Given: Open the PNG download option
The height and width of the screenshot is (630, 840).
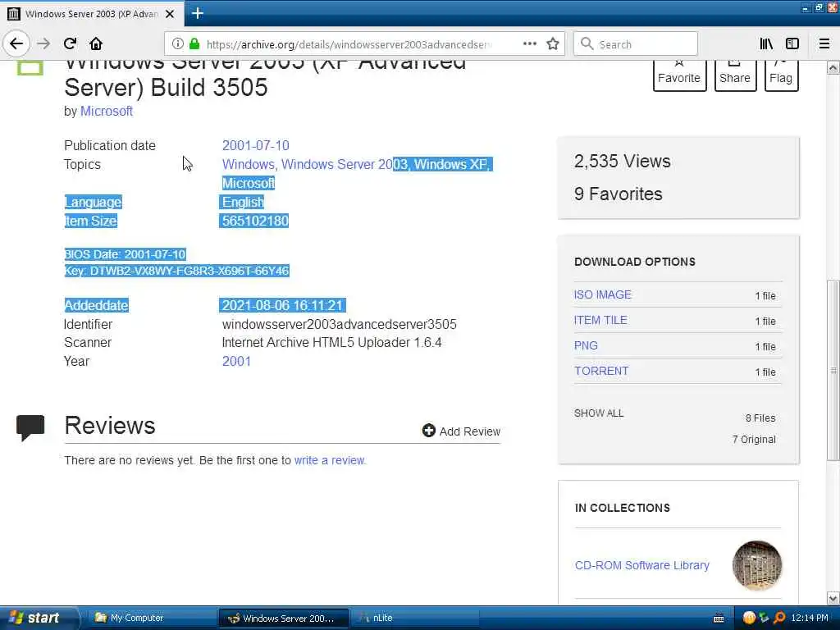Looking at the screenshot, I should tap(586, 345).
